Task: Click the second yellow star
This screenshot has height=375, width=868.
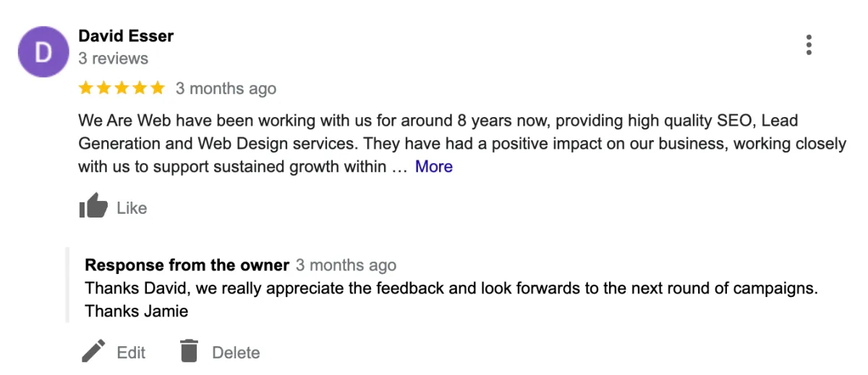Action: click(x=104, y=88)
